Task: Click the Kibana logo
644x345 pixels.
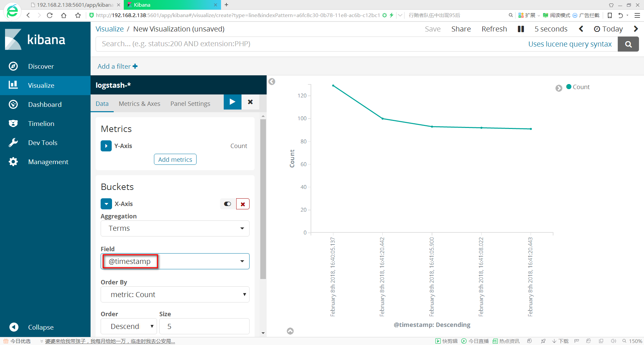Action: click(35, 40)
